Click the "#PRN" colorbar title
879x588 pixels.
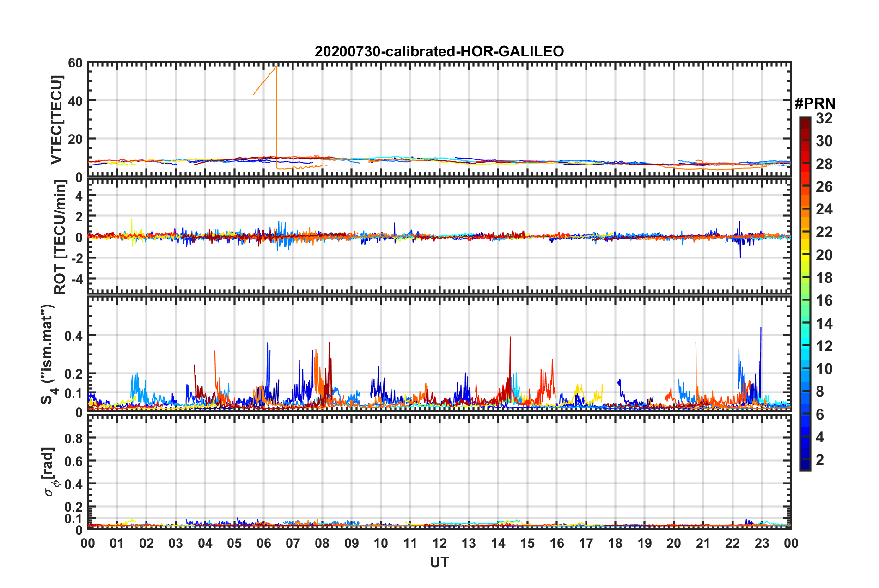(x=815, y=103)
